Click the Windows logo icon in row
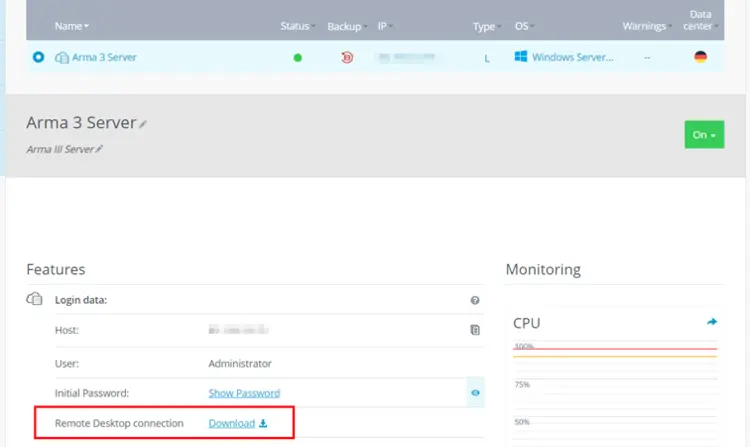The height and width of the screenshot is (447, 750). 520,56
